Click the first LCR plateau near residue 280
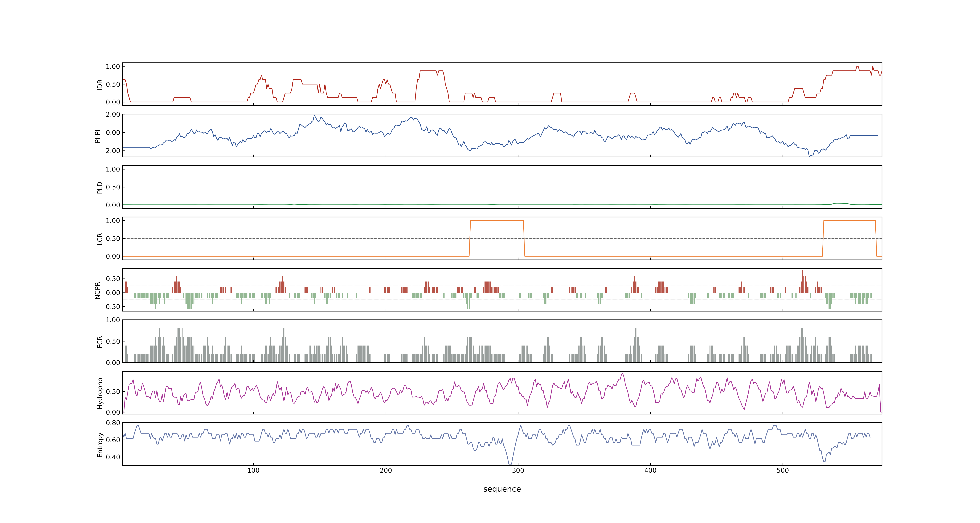980x523 pixels. click(x=497, y=221)
